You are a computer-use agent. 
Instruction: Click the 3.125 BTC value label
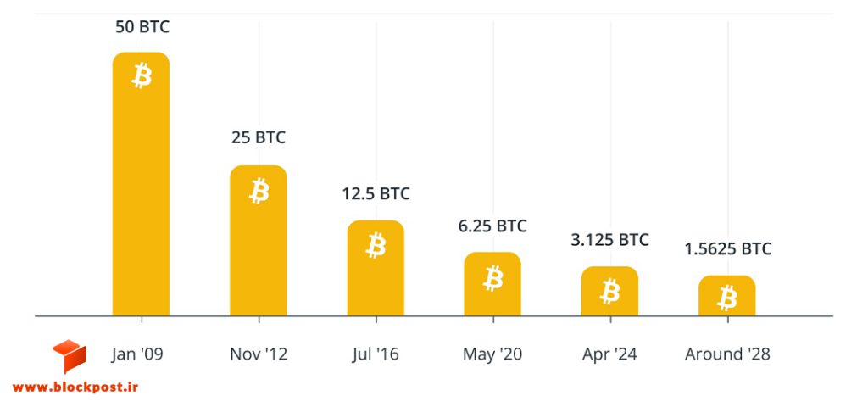click(x=609, y=240)
